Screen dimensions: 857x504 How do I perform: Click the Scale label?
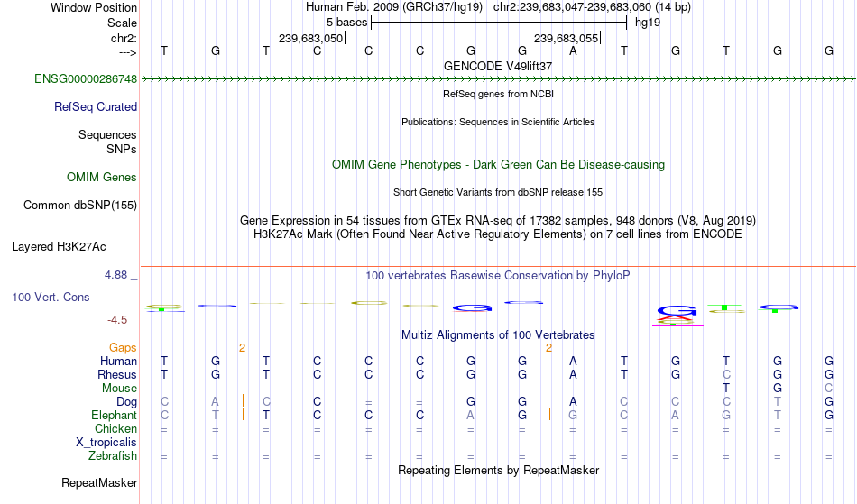[x=123, y=23]
